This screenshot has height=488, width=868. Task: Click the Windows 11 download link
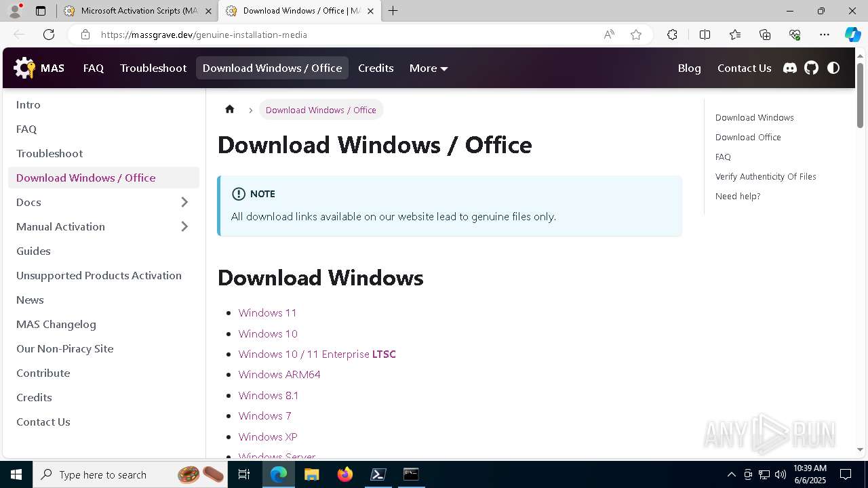(267, 312)
